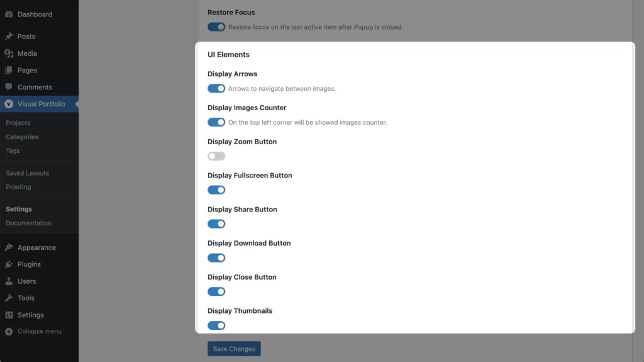
Task: Click the Appearance paintbrush icon
Action: (9, 247)
